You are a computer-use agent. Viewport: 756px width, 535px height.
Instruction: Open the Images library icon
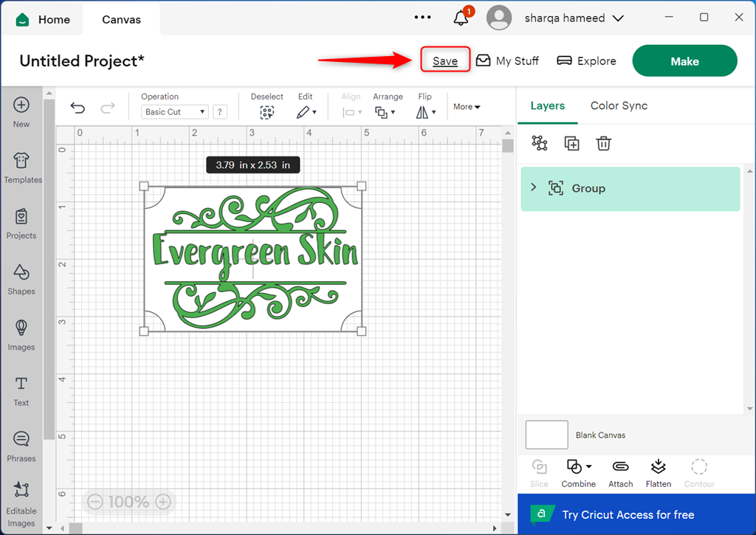coord(21,334)
